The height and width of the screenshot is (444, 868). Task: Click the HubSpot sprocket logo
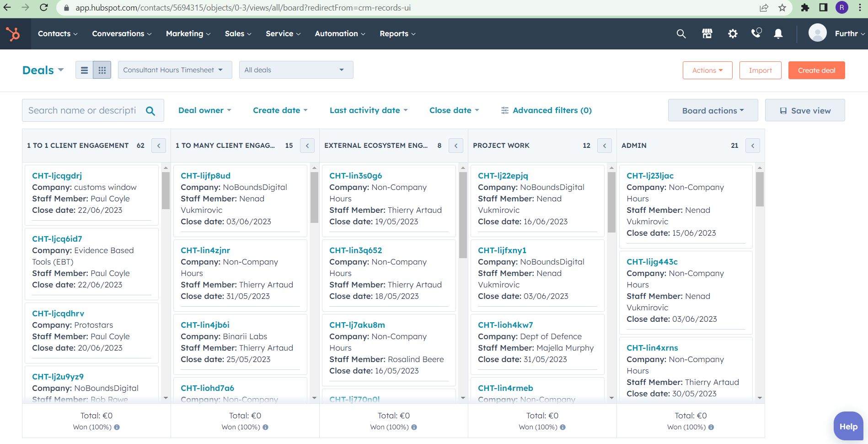pyautogui.click(x=13, y=34)
